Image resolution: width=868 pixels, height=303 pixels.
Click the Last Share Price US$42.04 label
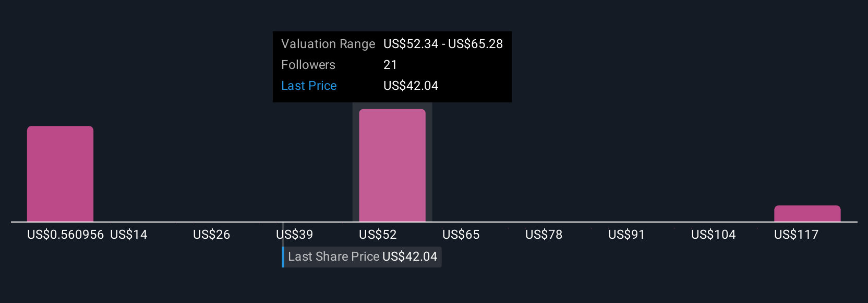point(363,257)
